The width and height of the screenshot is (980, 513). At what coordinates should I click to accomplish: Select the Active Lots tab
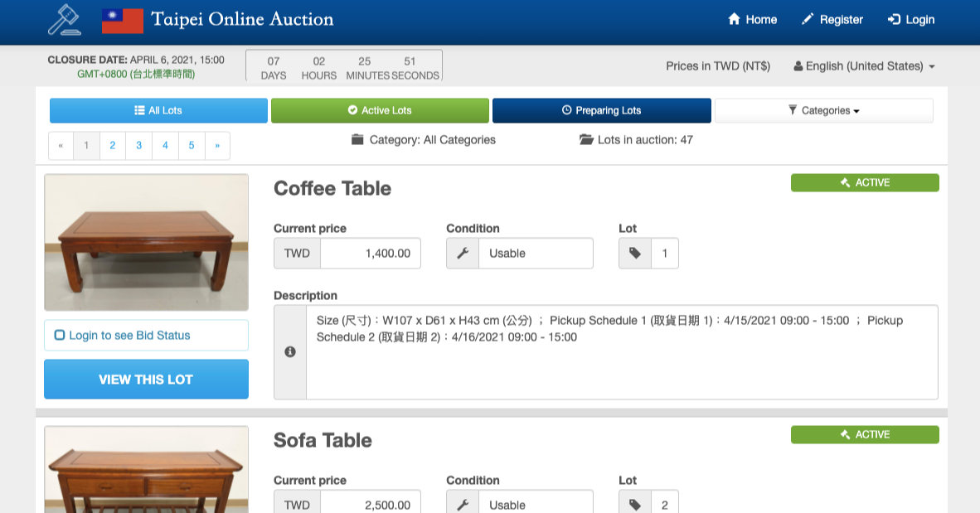[380, 110]
